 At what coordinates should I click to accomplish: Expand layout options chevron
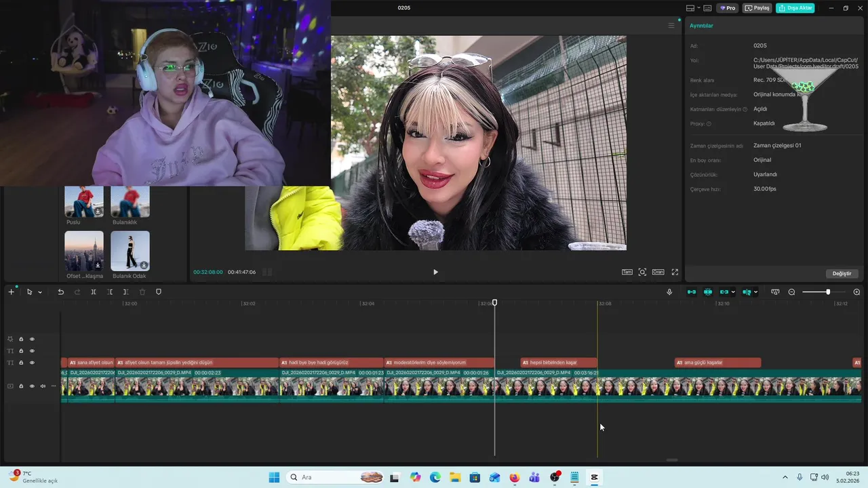698,8
